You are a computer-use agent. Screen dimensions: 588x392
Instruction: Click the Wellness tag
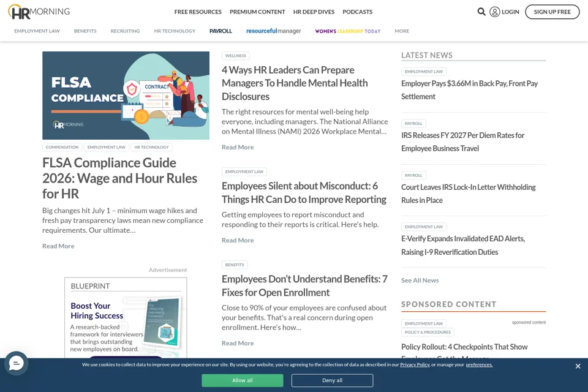[235, 56]
